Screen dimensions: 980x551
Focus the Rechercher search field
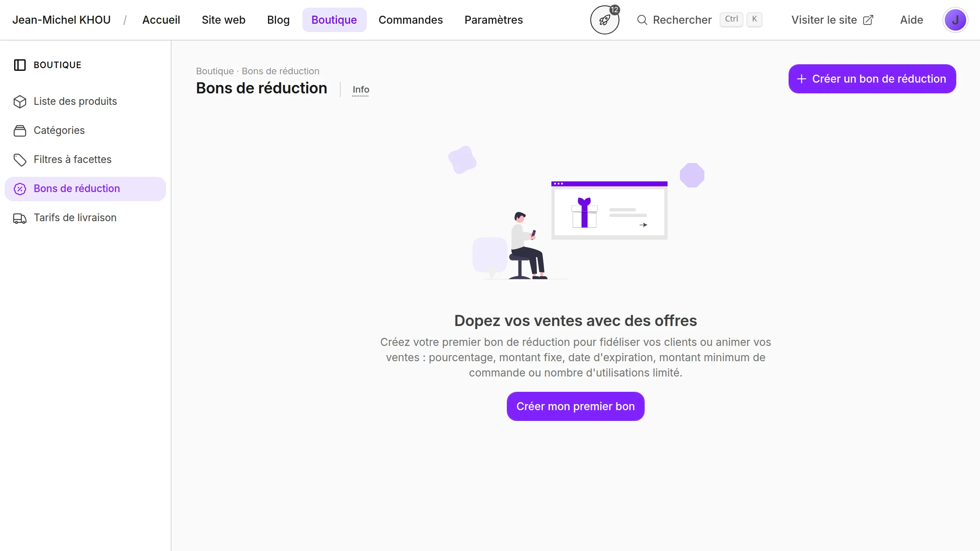point(699,20)
